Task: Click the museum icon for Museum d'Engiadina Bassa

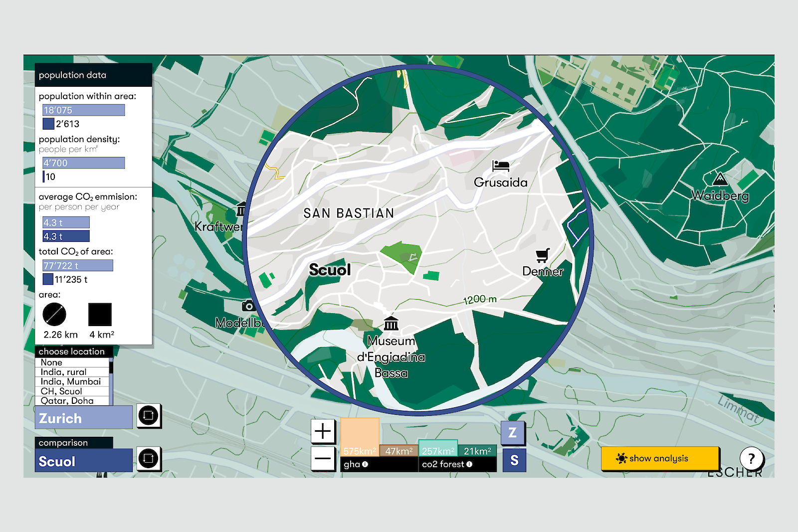Action: click(391, 324)
